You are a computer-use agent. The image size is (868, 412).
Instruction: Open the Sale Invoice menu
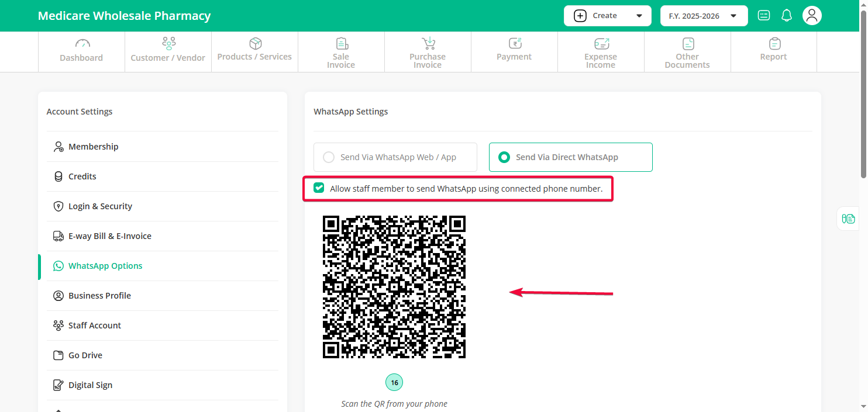[341, 52]
